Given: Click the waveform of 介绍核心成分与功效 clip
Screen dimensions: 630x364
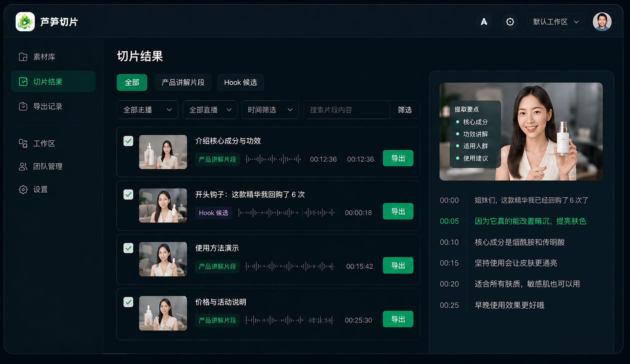Looking at the screenshot, I should coord(273,159).
